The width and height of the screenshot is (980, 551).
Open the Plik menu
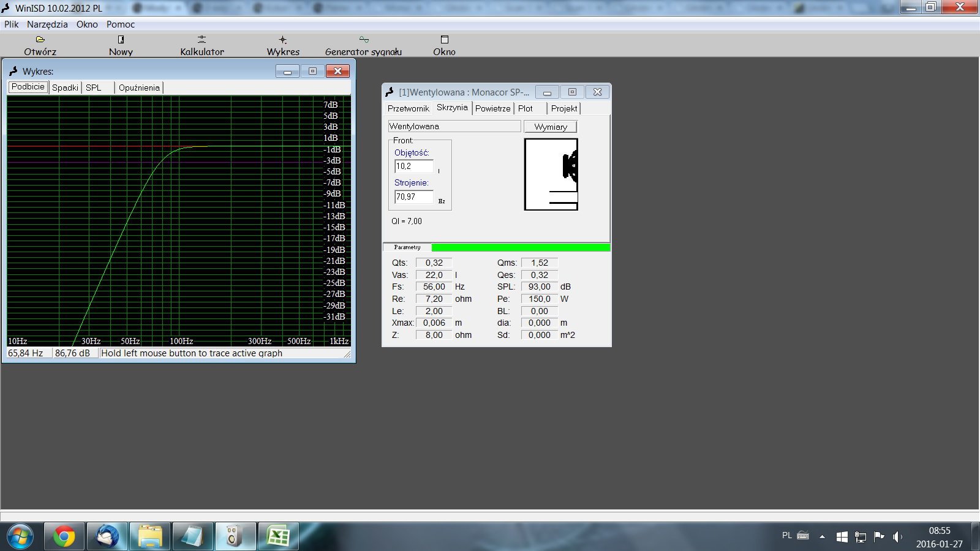point(12,24)
